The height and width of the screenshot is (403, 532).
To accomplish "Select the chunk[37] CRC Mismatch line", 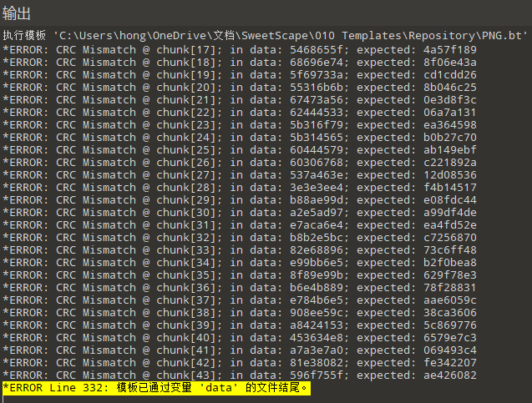I will coord(240,300).
